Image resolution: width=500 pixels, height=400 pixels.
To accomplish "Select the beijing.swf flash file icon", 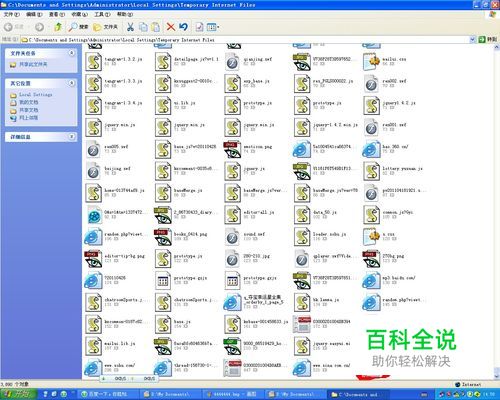I will point(93,171).
